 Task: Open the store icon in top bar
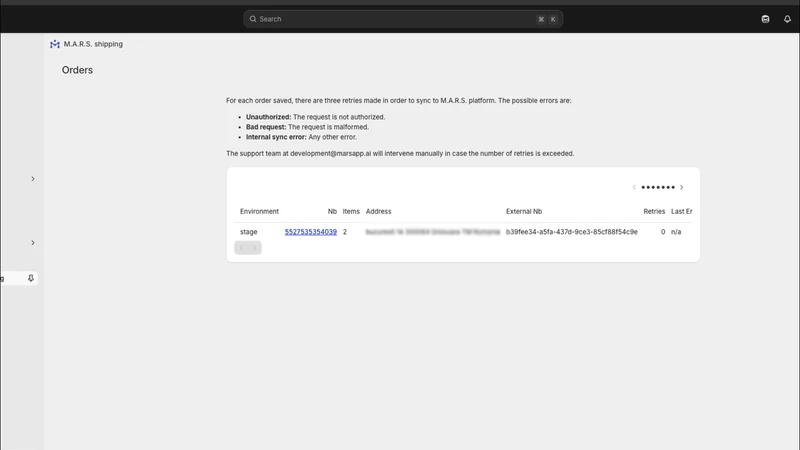(x=765, y=19)
